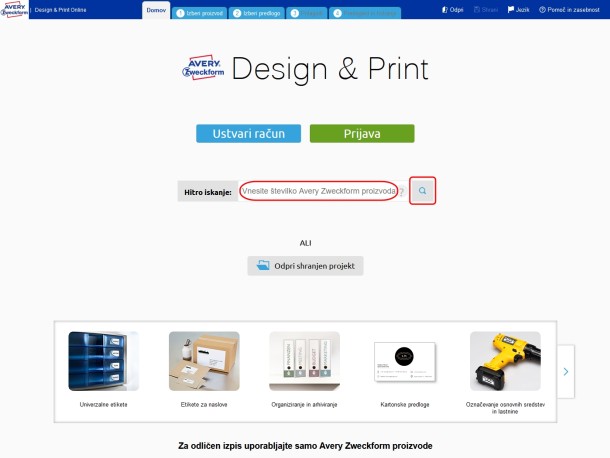The height and width of the screenshot is (458, 610).
Task: Go to step 2 Izberi predlogo tab
Action: (x=257, y=13)
